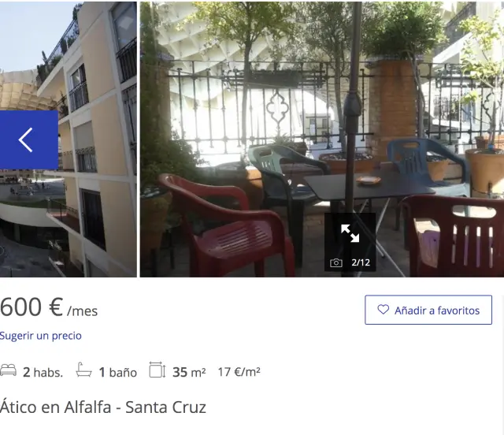
Task: Click the 35 m² surface label
Action: (189, 372)
